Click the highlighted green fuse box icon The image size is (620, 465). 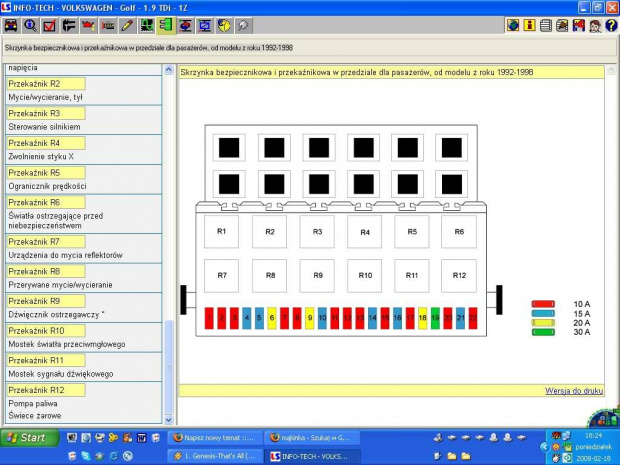point(166,26)
